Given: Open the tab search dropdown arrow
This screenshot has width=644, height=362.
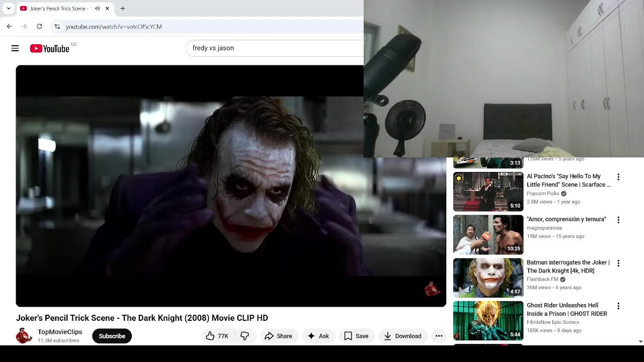Looking at the screenshot, I should coord(9,9).
